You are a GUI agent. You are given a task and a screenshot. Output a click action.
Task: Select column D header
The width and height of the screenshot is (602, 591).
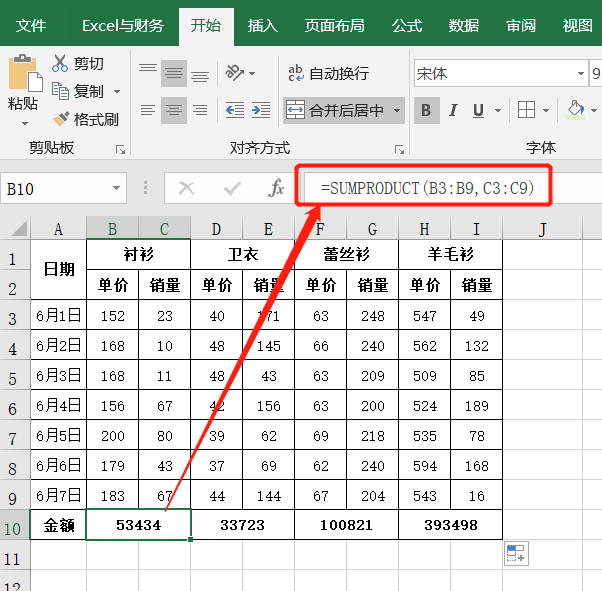click(x=217, y=228)
